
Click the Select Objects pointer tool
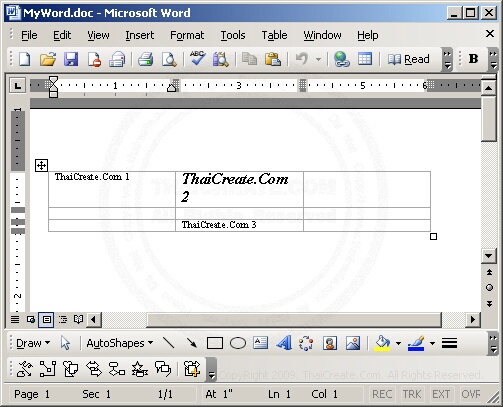tap(65, 343)
